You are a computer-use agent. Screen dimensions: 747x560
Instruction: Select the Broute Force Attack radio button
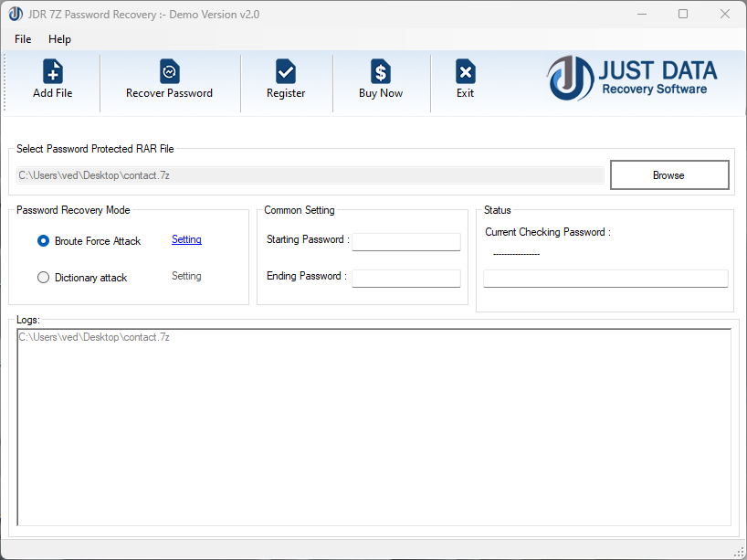42,240
